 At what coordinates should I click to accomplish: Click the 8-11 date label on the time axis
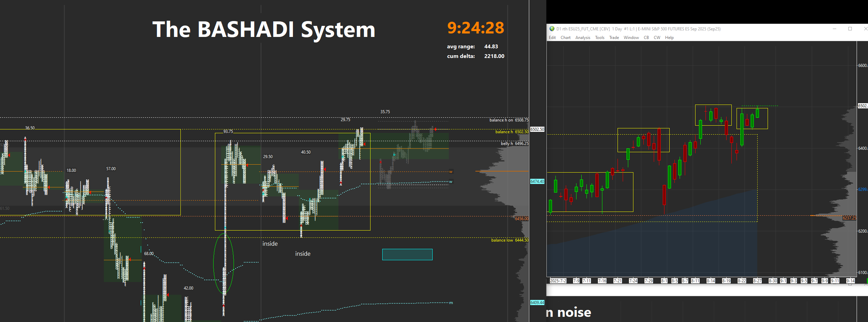696,281
